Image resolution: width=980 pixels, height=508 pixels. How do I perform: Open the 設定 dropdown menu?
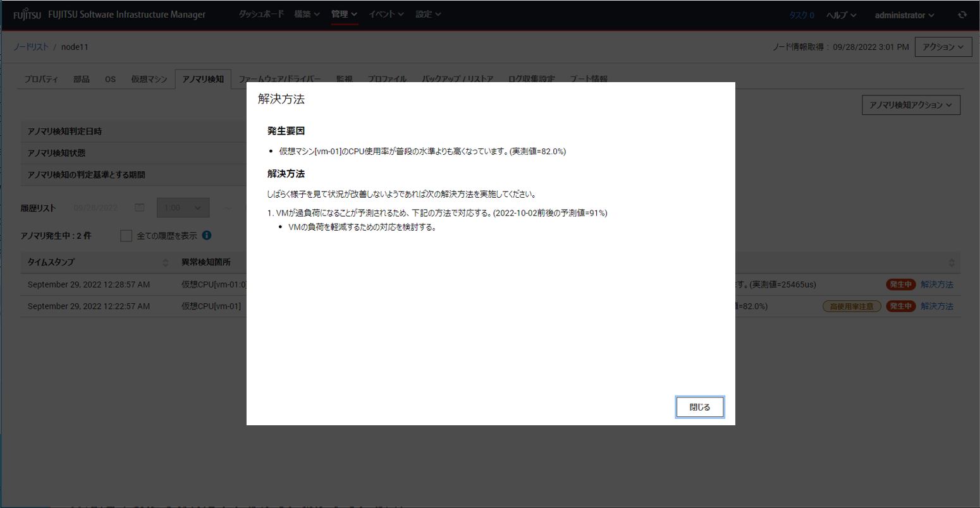428,14
